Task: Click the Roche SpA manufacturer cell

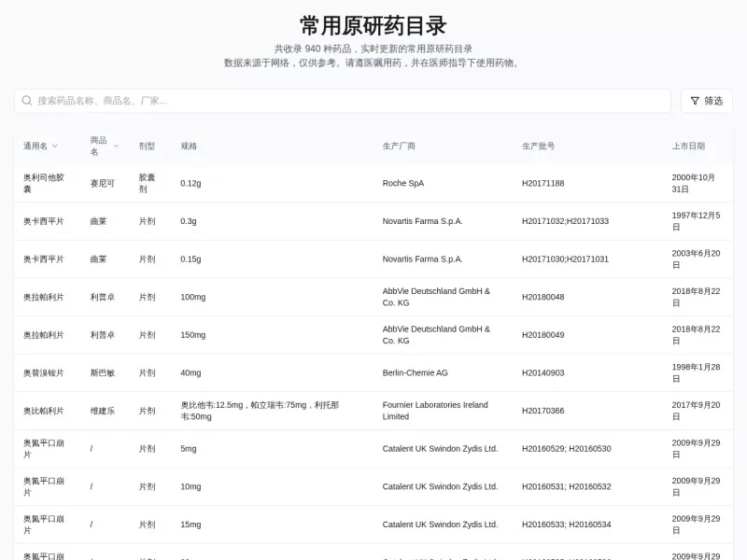Action: click(403, 183)
